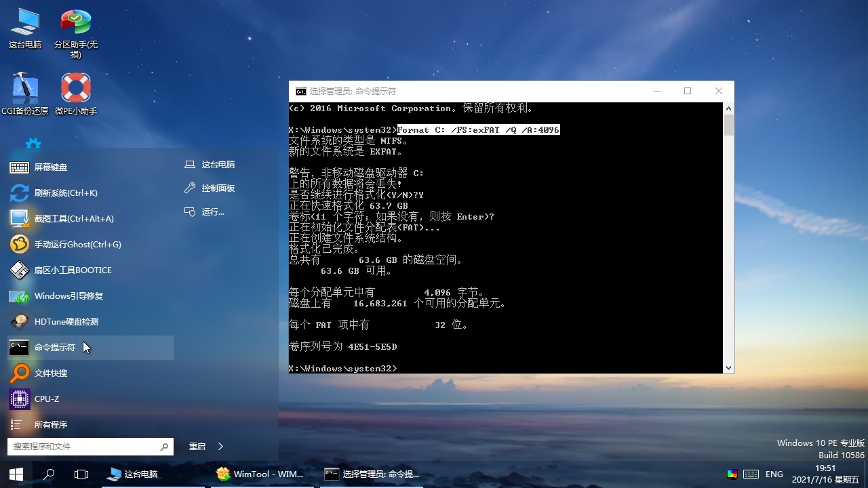Open 运行... dialog
The height and width of the screenshot is (488, 868).
204,212
